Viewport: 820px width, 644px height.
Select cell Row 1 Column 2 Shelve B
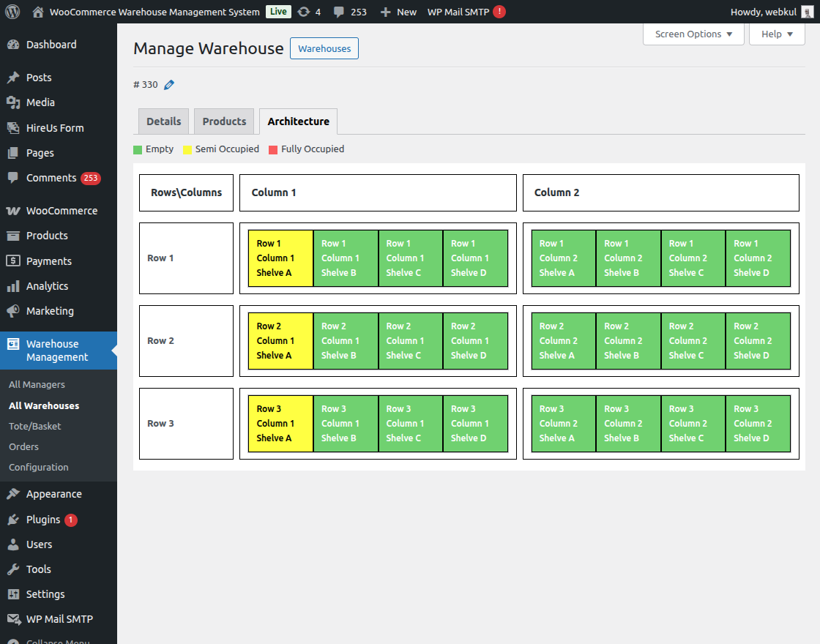(x=628, y=258)
